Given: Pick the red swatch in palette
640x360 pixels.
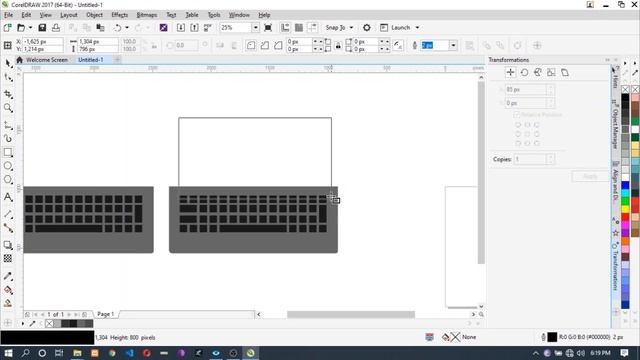Looking at the screenshot, I should [x=625, y=217].
